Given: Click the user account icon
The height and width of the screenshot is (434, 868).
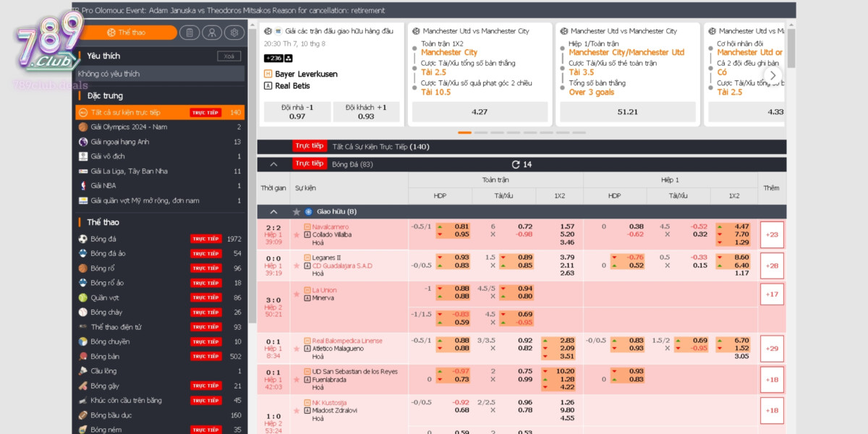Looking at the screenshot, I should [211, 33].
